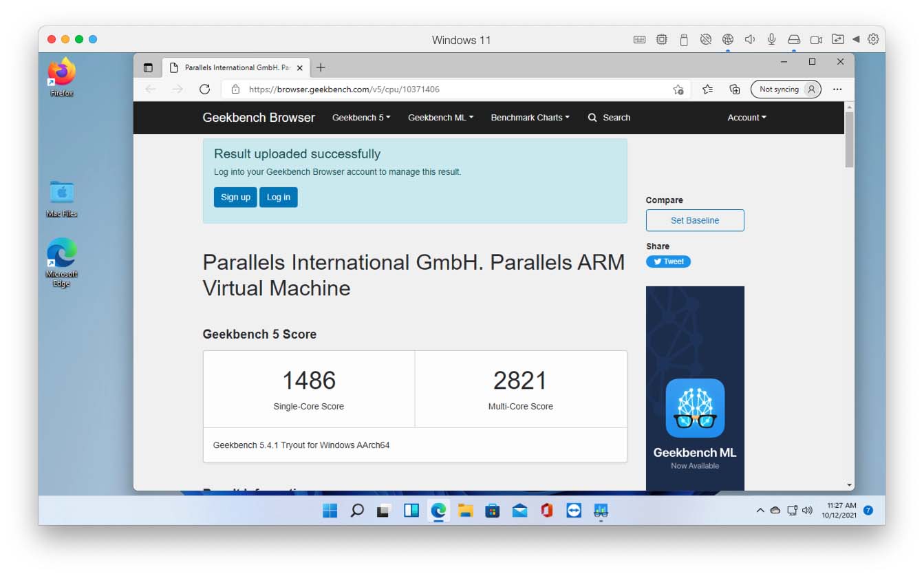The image size is (924, 576).
Task: Open the Geekbench ML advertisement
Action: (695, 388)
